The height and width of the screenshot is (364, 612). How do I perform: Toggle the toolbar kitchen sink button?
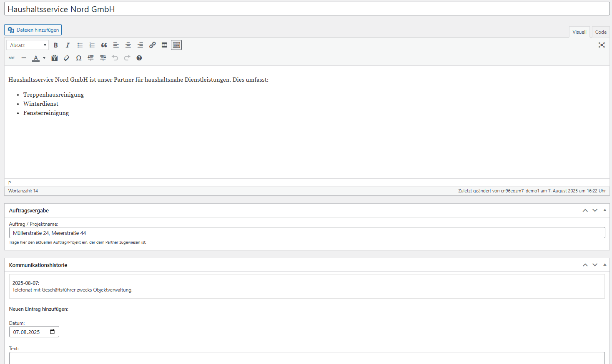click(176, 45)
